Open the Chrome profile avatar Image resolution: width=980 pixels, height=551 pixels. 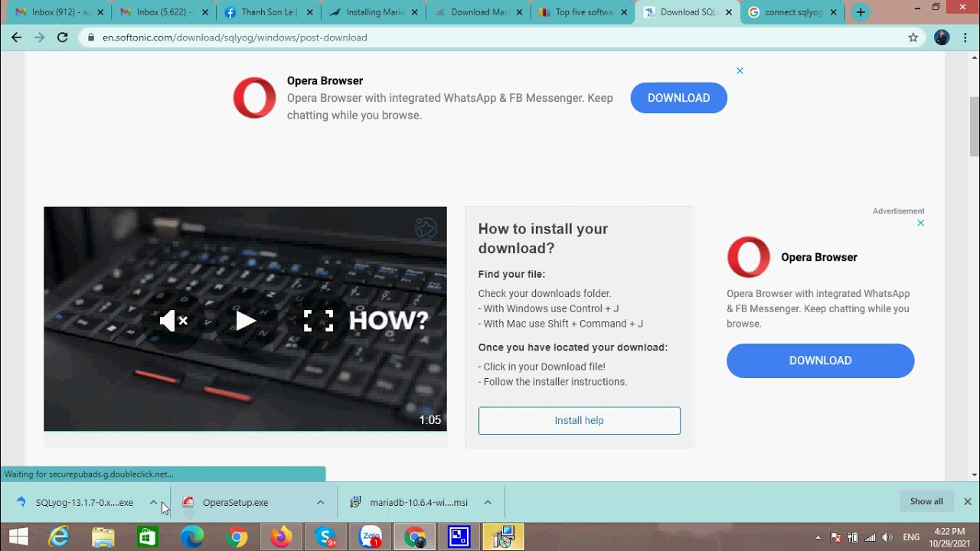coord(942,37)
